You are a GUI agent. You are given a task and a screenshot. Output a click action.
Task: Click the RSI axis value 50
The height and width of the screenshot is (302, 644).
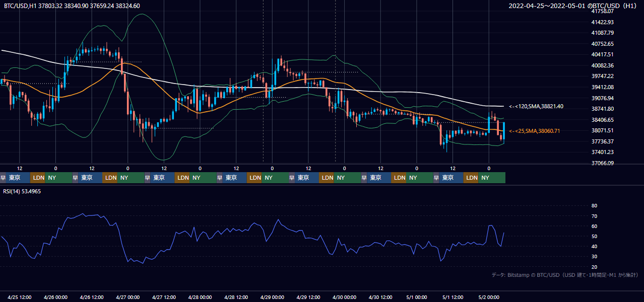pos(594,236)
